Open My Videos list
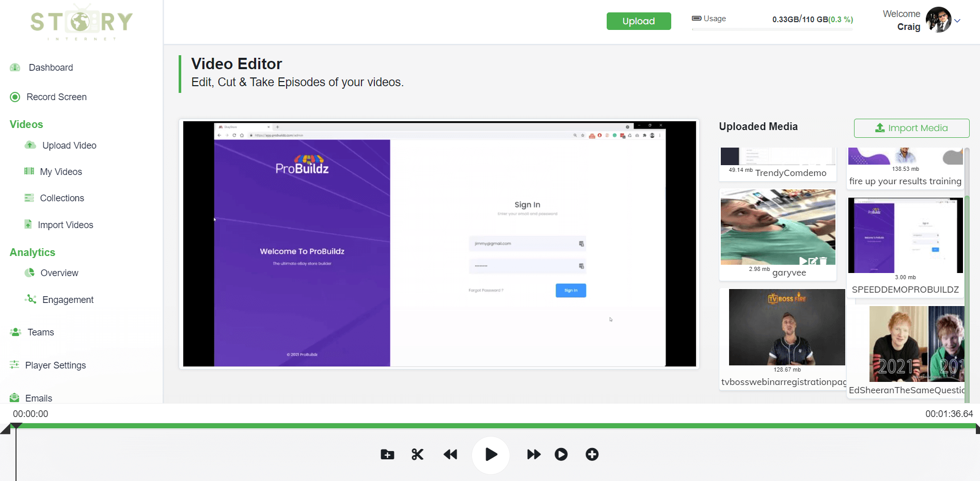Screen dimensions: 980x481 [61, 172]
